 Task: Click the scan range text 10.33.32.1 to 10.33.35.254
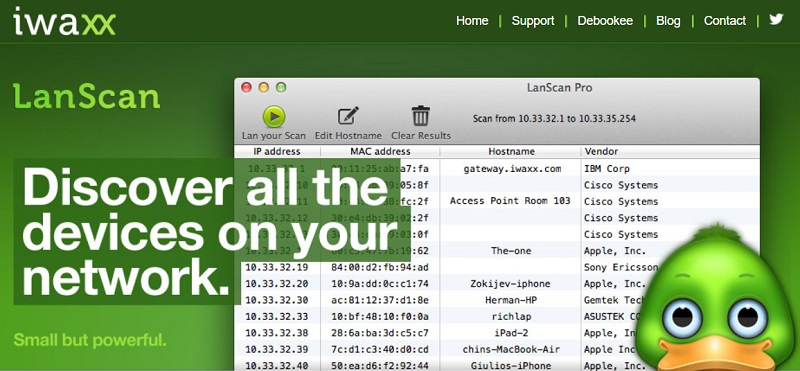(x=554, y=119)
